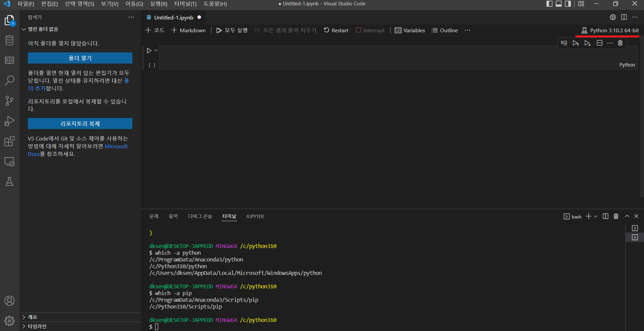Restart the notebook kernel
Viewport: 644px width, 331px height.
(336, 30)
